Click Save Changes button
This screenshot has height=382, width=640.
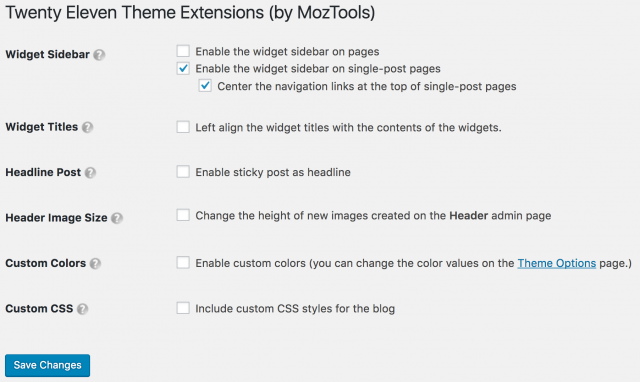[47, 365]
